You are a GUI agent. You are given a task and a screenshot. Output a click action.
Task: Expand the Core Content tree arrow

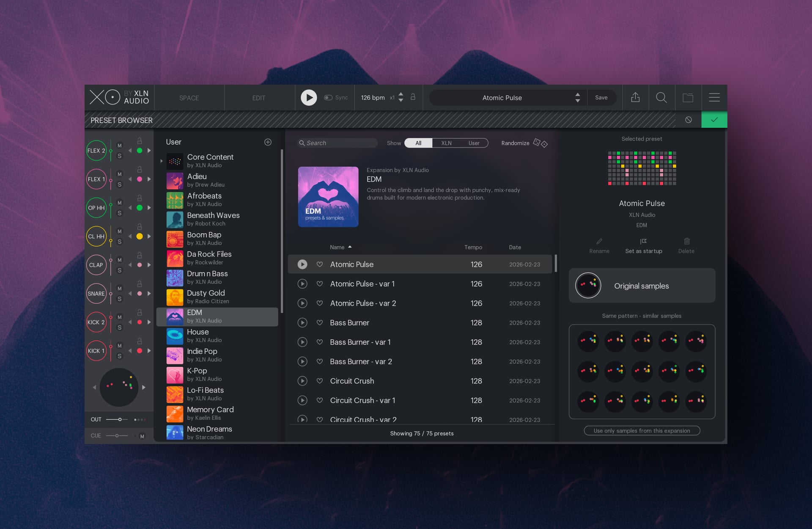point(162,161)
